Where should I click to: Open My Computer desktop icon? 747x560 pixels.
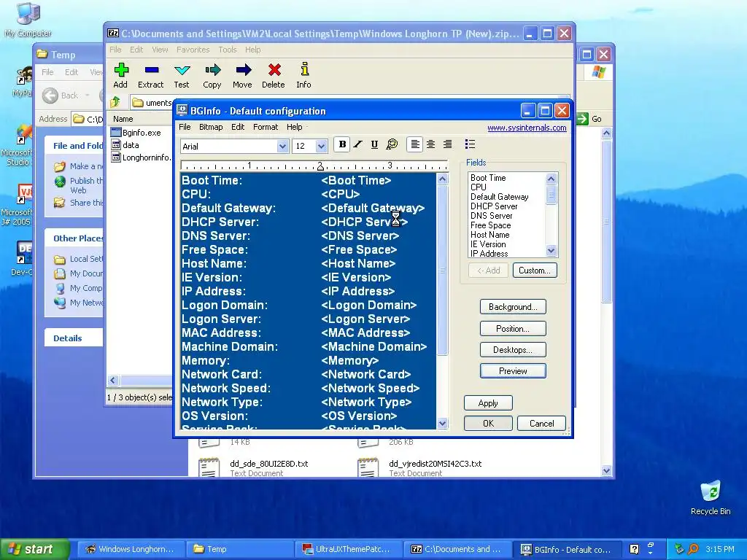coord(28,20)
